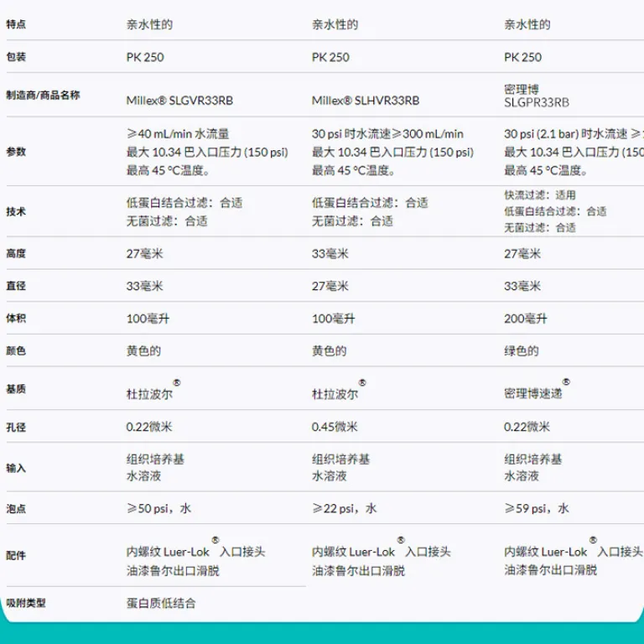This screenshot has width=644, height=644.
Task: Select the 密理博速递 matrix value
Action: 533,393
